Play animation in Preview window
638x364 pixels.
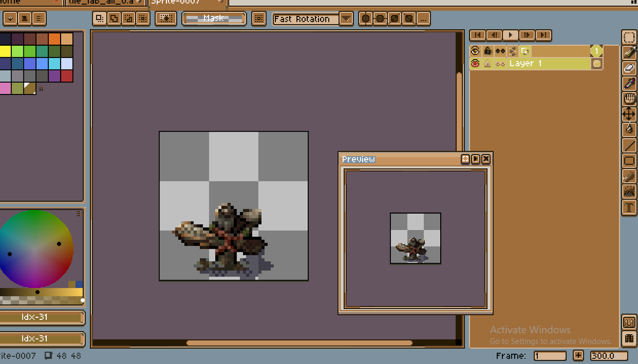[x=476, y=159]
